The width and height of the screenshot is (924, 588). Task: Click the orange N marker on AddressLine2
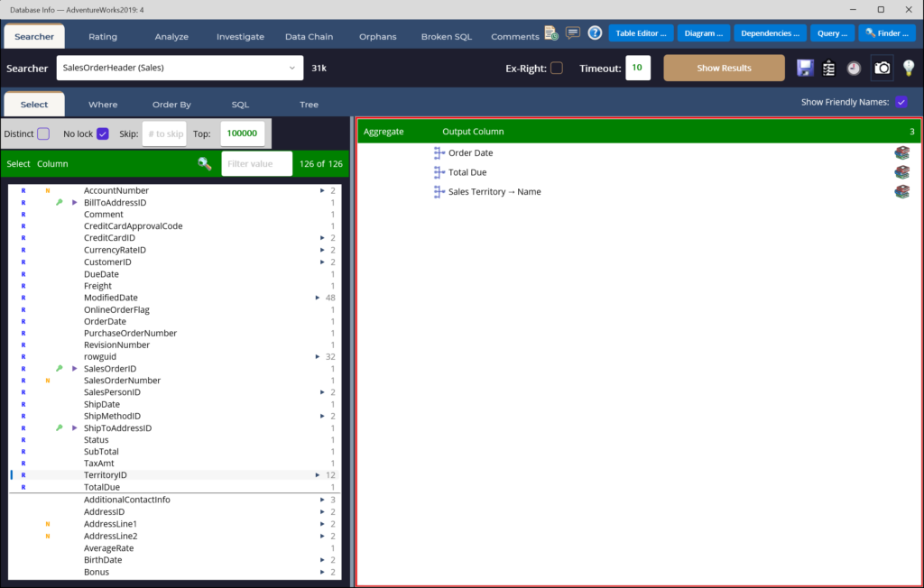click(48, 537)
